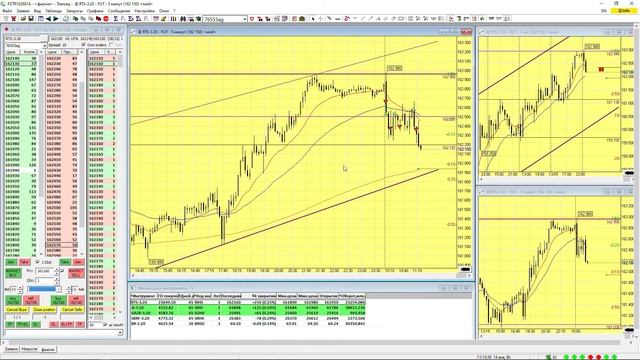Image resolution: width=640 pixels, height=360 pixels.
Task: Click the Bid offset stepper arrows
Action: (20, 289)
